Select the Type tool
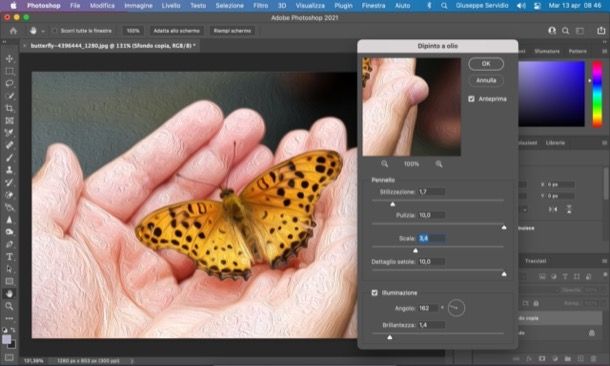The image size is (610, 366). [9, 257]
